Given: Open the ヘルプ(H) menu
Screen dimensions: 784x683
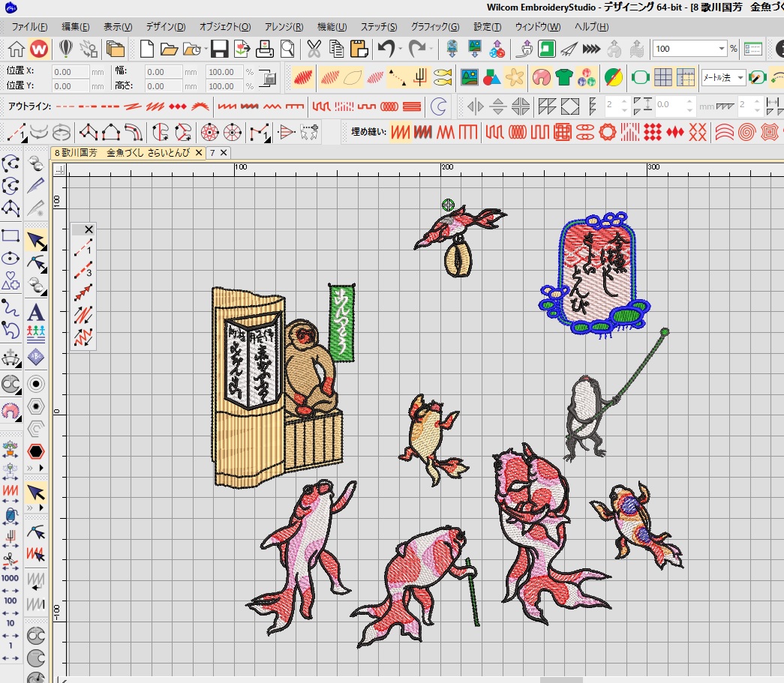Looking at the screenshot, I should [x=591, y=27].
